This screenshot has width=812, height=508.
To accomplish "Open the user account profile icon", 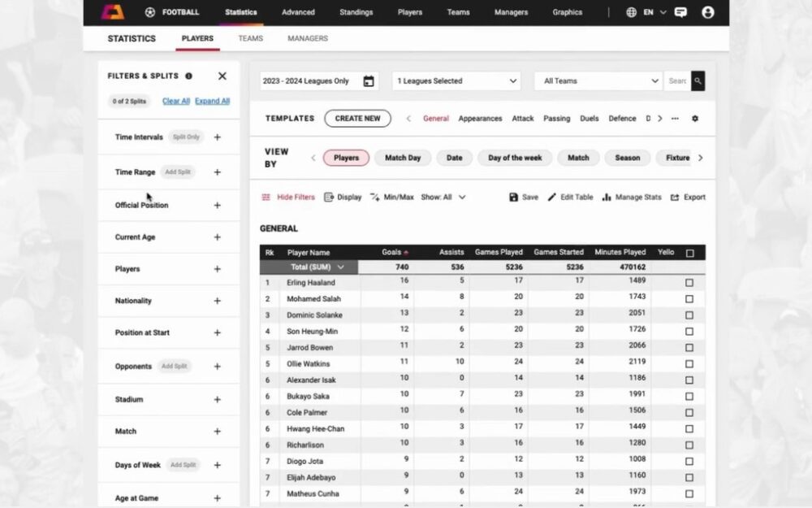I will (708, 12).
